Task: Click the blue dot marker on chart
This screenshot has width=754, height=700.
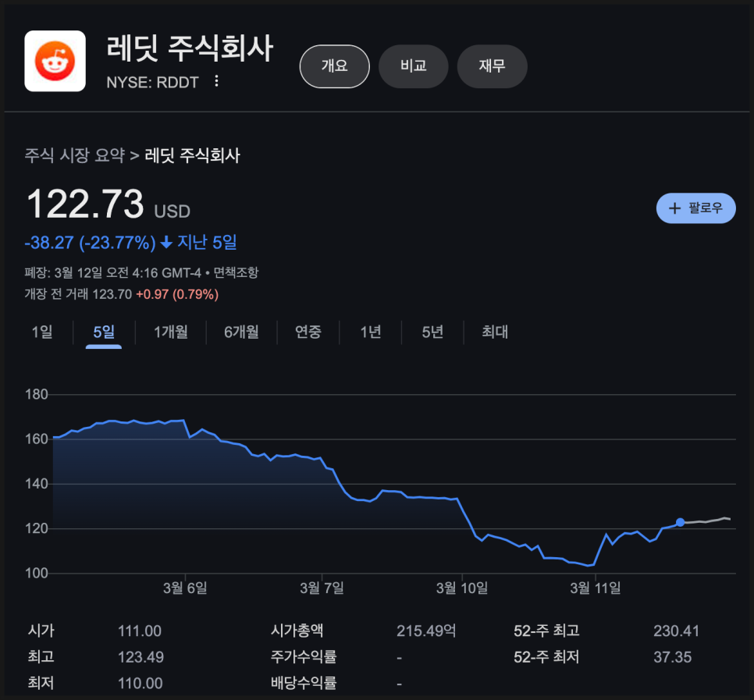Action: click(x=680, y=522)
